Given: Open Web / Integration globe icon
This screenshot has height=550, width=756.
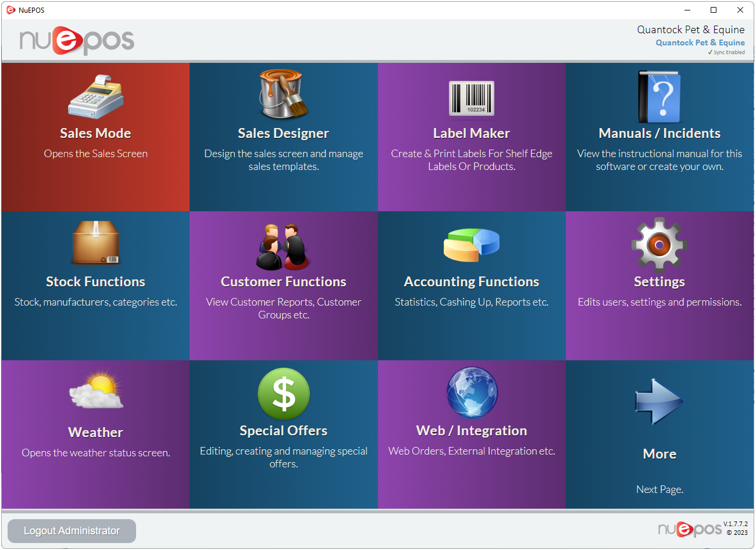Looking at the screenshot, I should pyautogui.click(x=472, y=393).
